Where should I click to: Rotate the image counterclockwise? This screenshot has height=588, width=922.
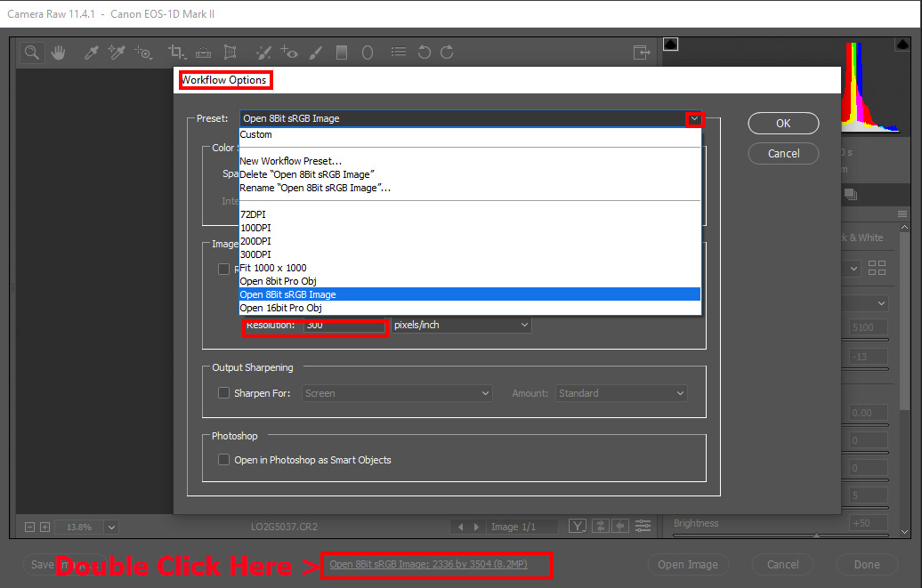pos(424,52)
